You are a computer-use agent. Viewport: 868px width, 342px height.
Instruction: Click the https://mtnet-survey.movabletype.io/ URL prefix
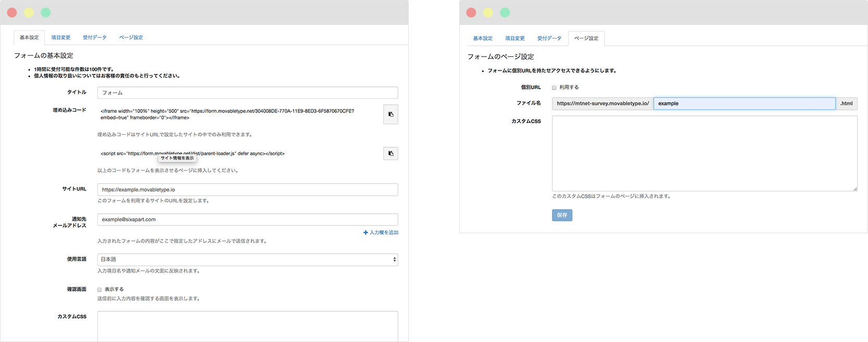[603, 104]
